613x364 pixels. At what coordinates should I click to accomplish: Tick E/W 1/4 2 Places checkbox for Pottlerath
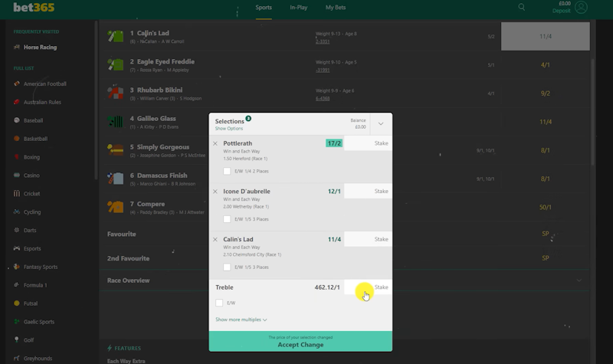pos(227,171)
